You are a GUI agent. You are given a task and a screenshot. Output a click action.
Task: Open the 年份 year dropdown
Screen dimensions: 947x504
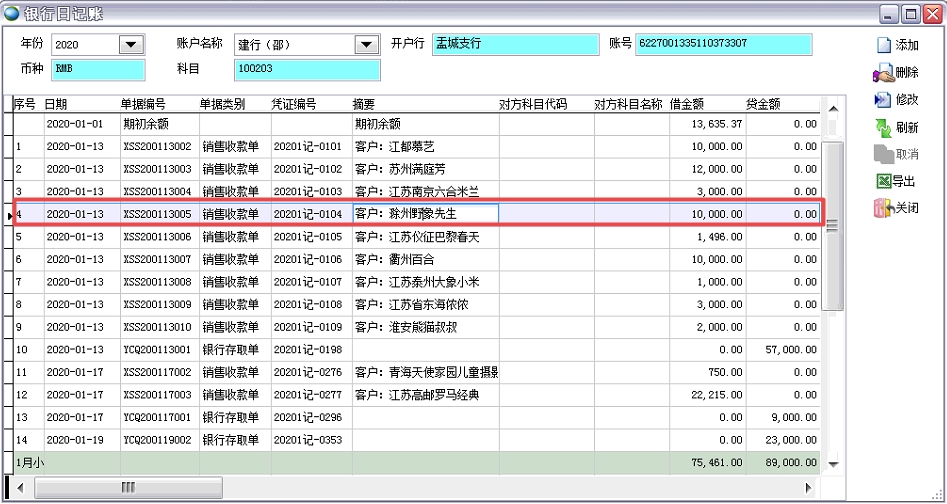[131, 45]
